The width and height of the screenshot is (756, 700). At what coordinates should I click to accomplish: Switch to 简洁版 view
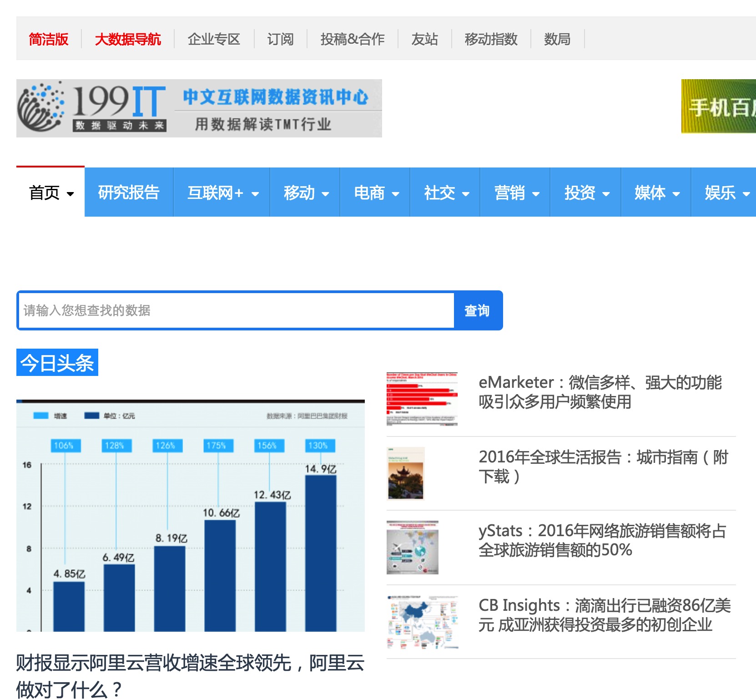coord(48,40)
